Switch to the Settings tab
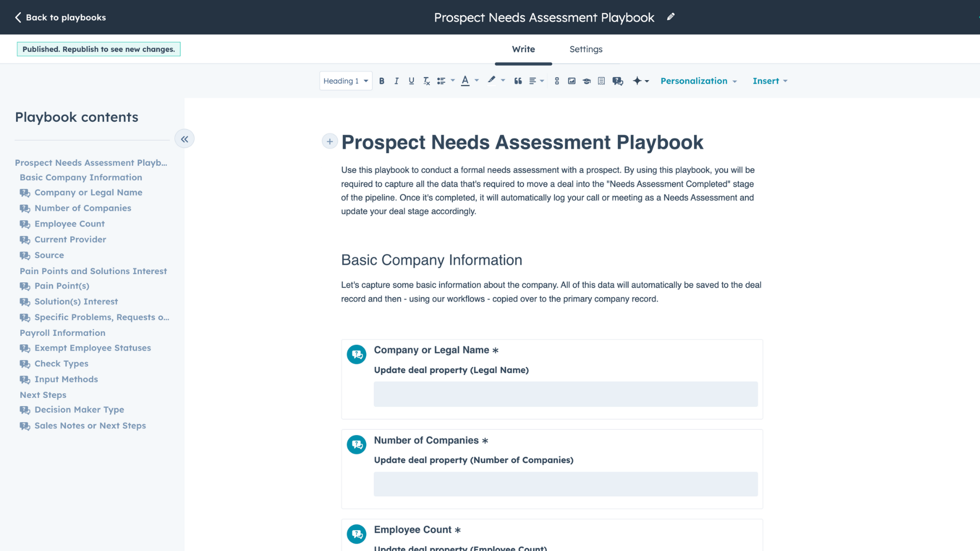The width and height of the screenshot is (980, 551). (x=585, y=49)
